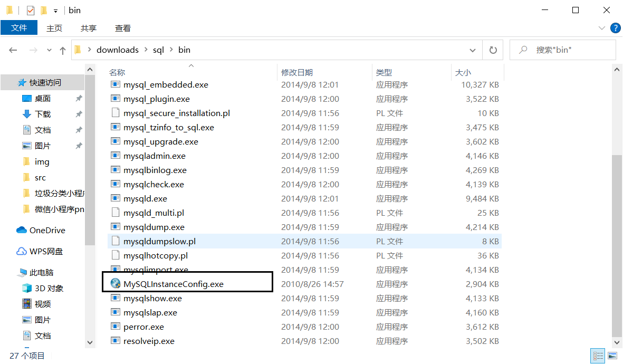Switch to details view layout icon
The height and width of the screenshot is (364, 623).
tap(598, 356)
